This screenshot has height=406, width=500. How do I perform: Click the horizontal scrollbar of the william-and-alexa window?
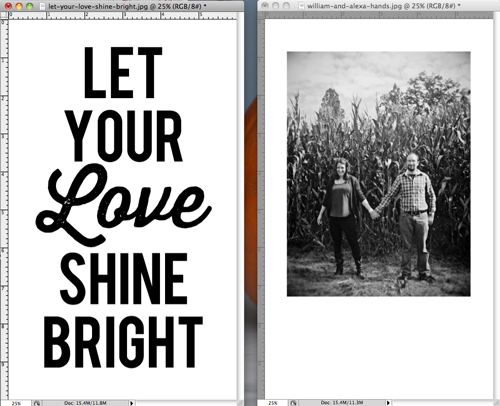(442, 403)
